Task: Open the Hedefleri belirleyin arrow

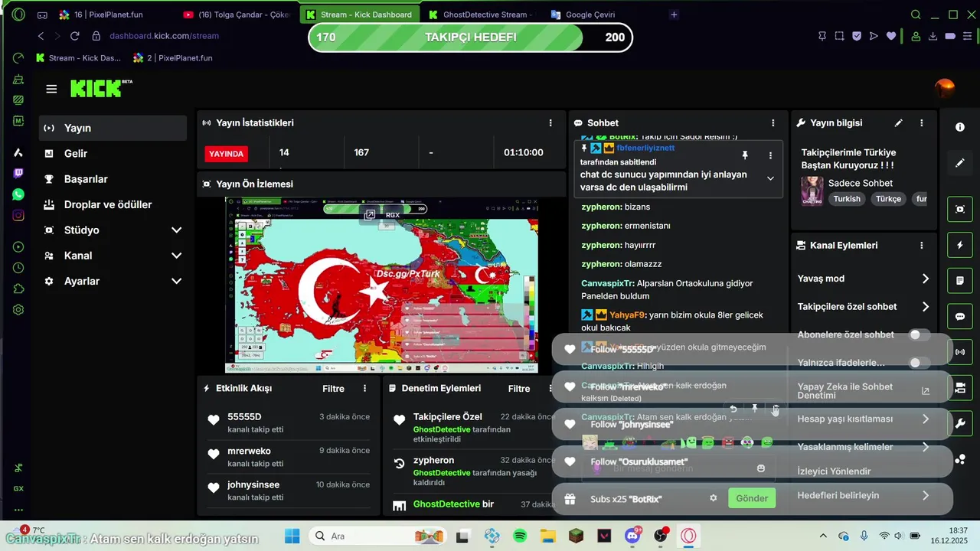Action: (925, 495)
